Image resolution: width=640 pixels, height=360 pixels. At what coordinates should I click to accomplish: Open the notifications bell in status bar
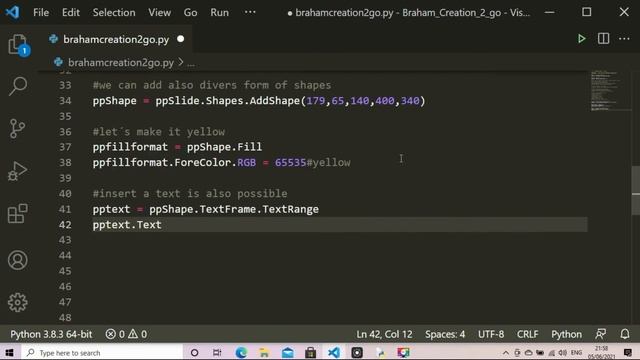click(x=625, y=334)
